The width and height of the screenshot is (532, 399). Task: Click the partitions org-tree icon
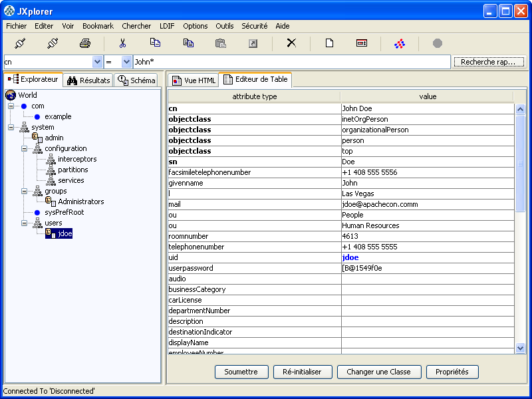(x=51, y=170)
